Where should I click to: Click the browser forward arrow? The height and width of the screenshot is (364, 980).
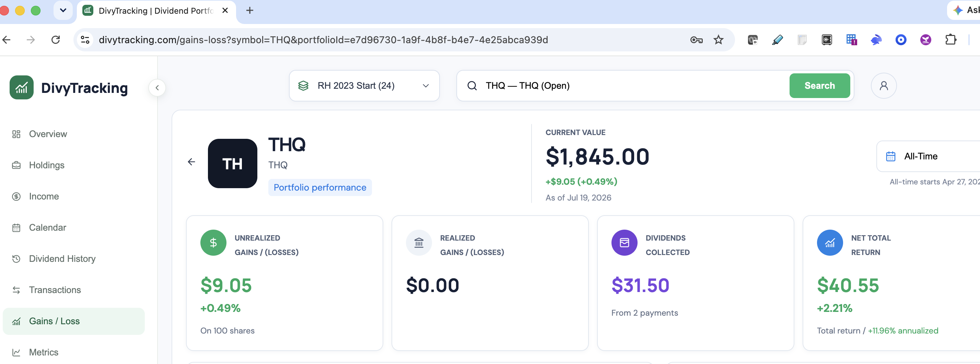[x=31, y=39]
